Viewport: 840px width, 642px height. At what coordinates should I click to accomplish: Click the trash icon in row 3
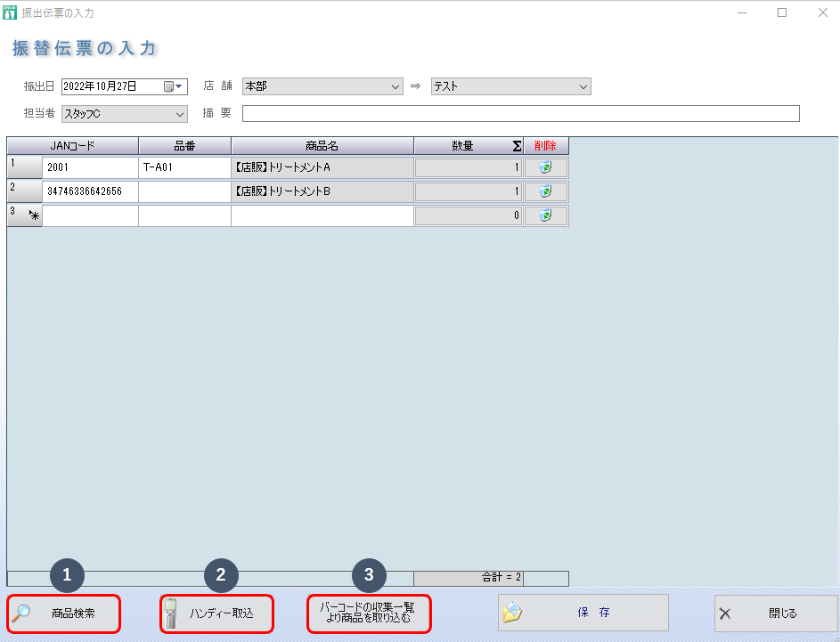[x=545, y=215]
